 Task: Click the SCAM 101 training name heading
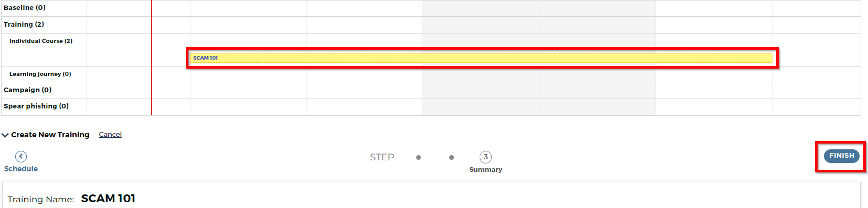tap(108, 199)
